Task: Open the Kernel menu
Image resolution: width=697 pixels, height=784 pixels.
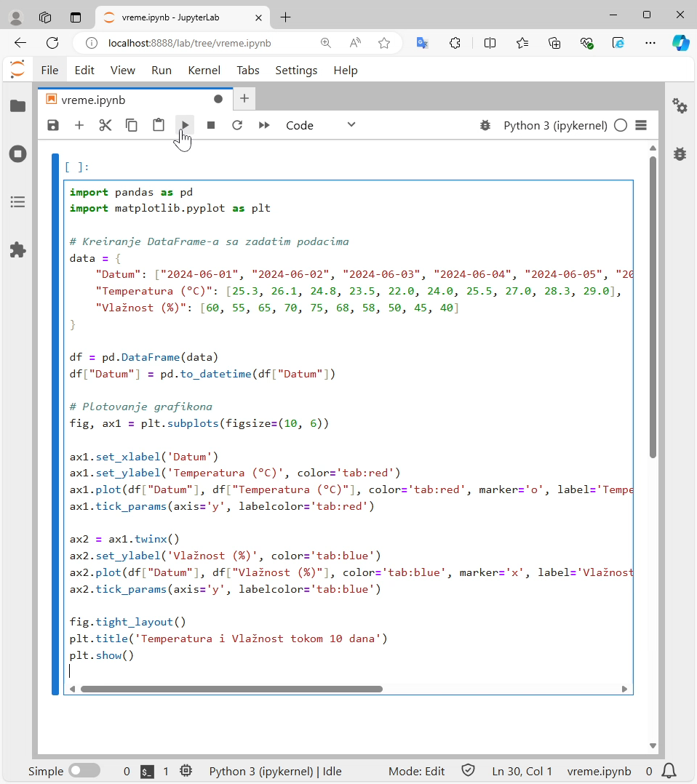Action: pyautogui.click(x=204, y=71)
